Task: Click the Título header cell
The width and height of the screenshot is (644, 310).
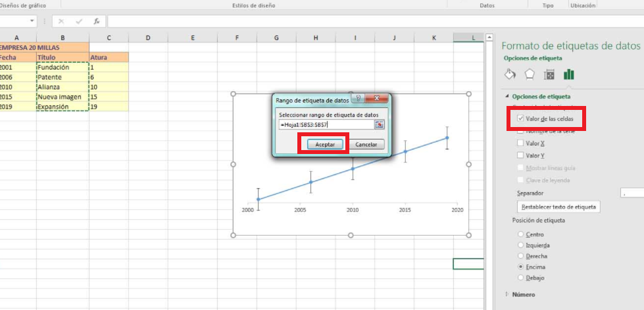Action: point(62,57)
